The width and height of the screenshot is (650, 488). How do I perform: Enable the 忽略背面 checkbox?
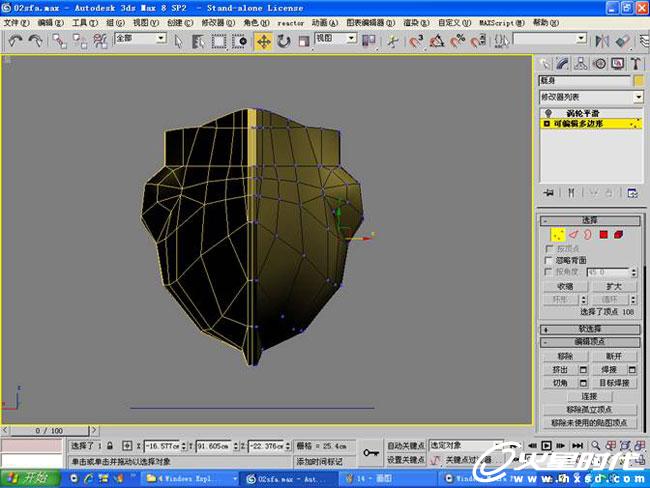tap(548, 260)
